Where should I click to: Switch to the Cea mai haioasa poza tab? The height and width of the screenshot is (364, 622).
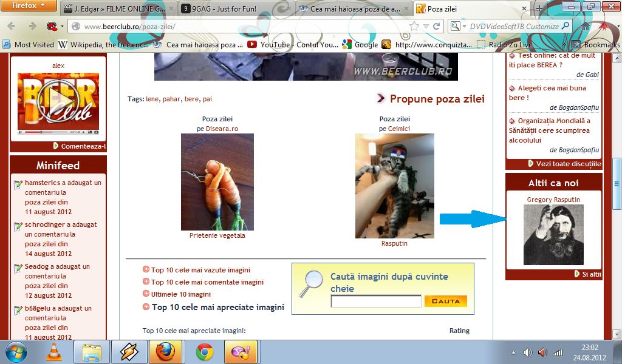point(354,8)
